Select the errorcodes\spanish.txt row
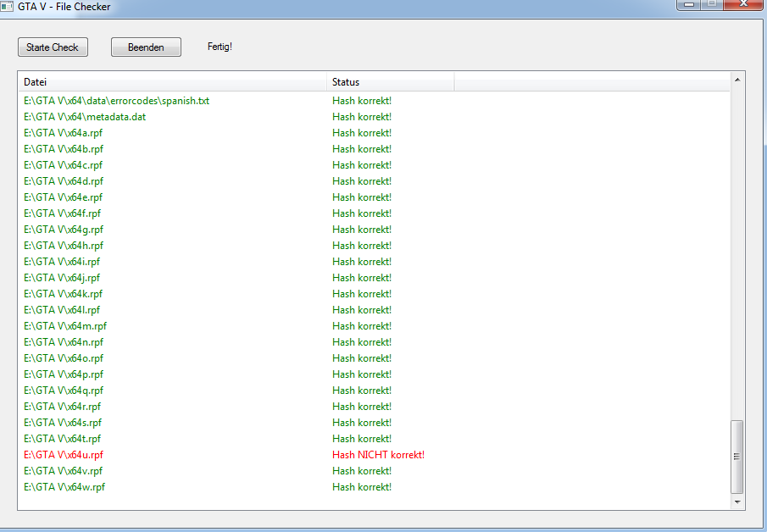The image size is (767, 532). 116,101
